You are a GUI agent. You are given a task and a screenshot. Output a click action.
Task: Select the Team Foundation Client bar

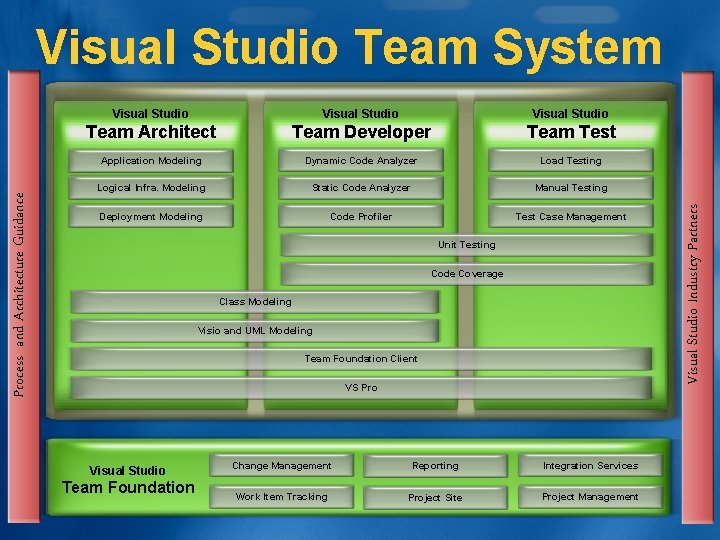361,359
